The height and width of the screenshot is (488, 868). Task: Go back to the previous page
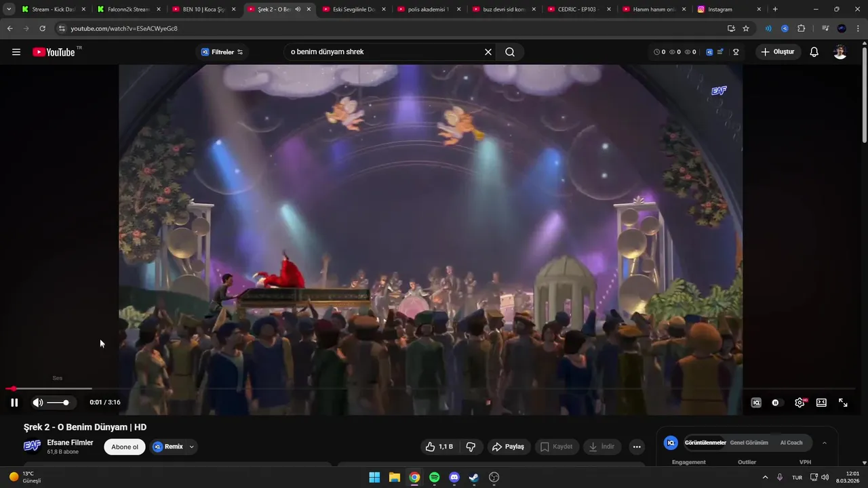tap(9, 28)
